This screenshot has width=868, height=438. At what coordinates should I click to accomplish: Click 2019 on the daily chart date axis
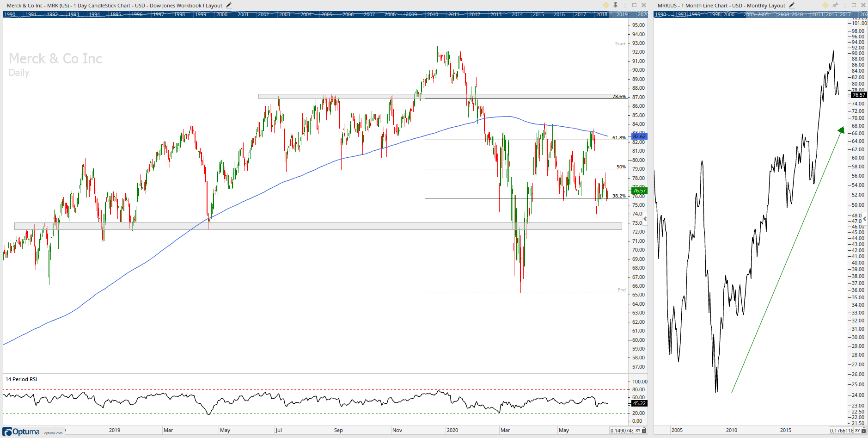click(115, 430)
